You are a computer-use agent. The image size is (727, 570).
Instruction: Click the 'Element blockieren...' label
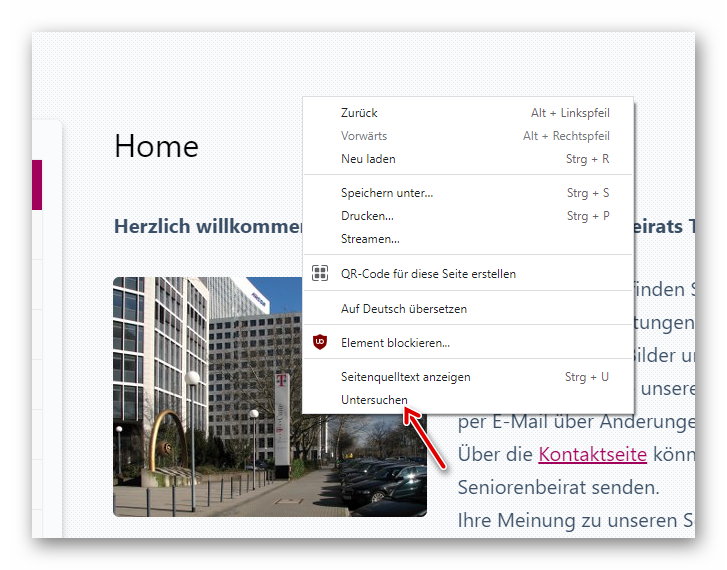[395, 343]
